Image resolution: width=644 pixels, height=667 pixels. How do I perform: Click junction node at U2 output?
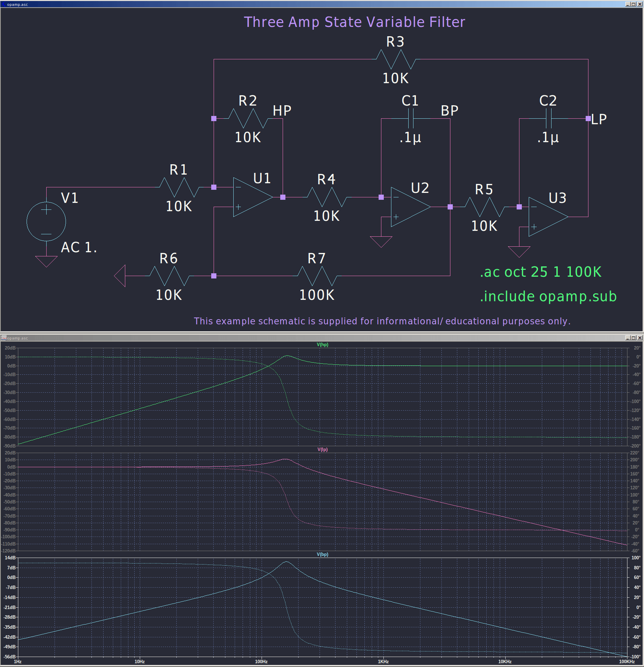tap(450, 207)
